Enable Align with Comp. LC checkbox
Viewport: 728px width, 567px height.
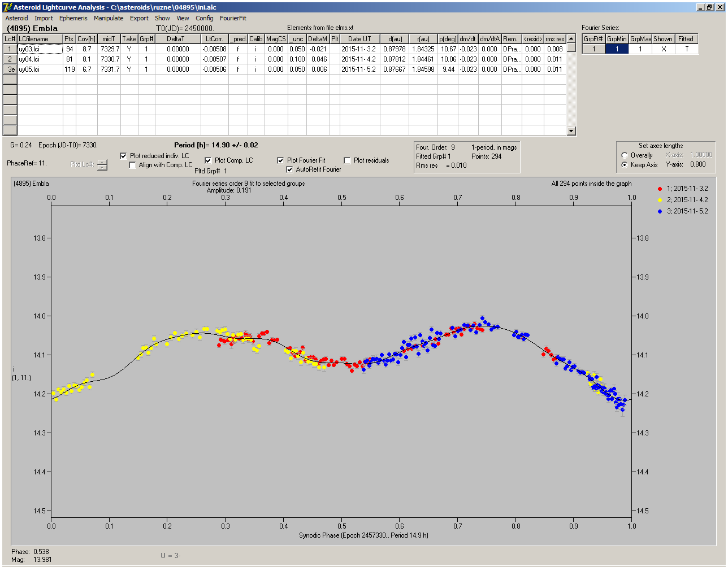coord(132,165)
